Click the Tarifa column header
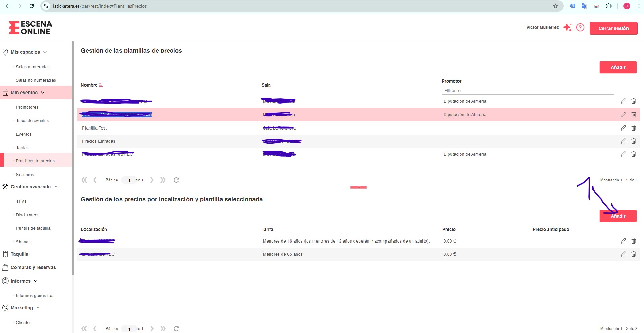 click(x=267, y=229)
